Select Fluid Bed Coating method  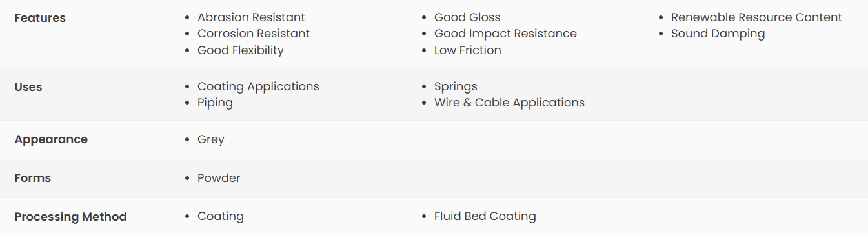pyautogui.click(x=485, y=217)
